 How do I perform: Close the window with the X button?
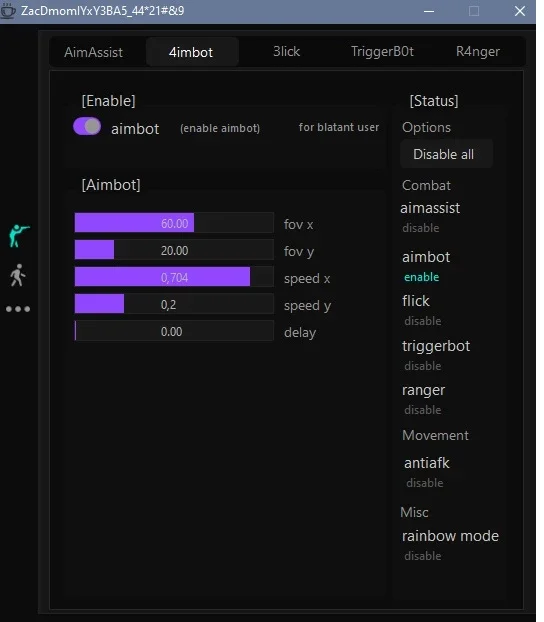tap(520, 11)
